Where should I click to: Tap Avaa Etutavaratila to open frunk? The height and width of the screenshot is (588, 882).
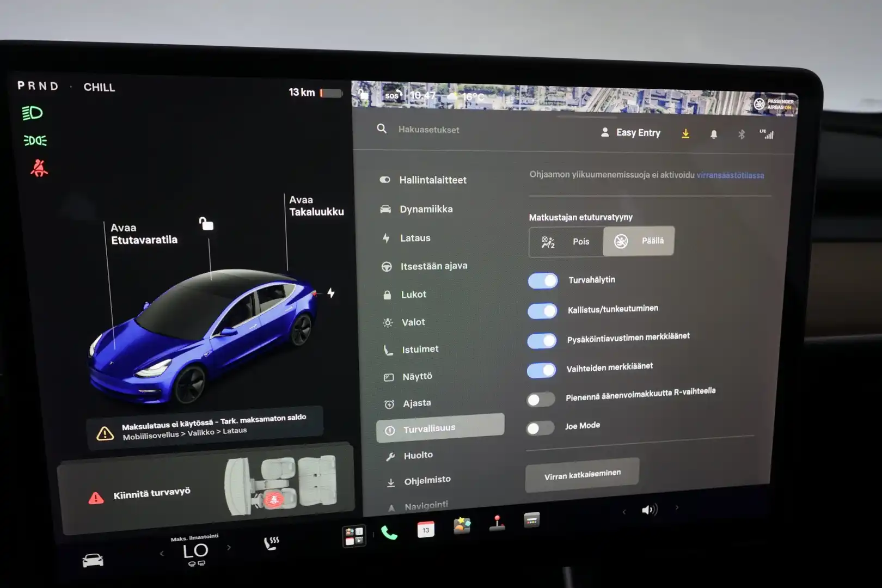coord(144,234)
